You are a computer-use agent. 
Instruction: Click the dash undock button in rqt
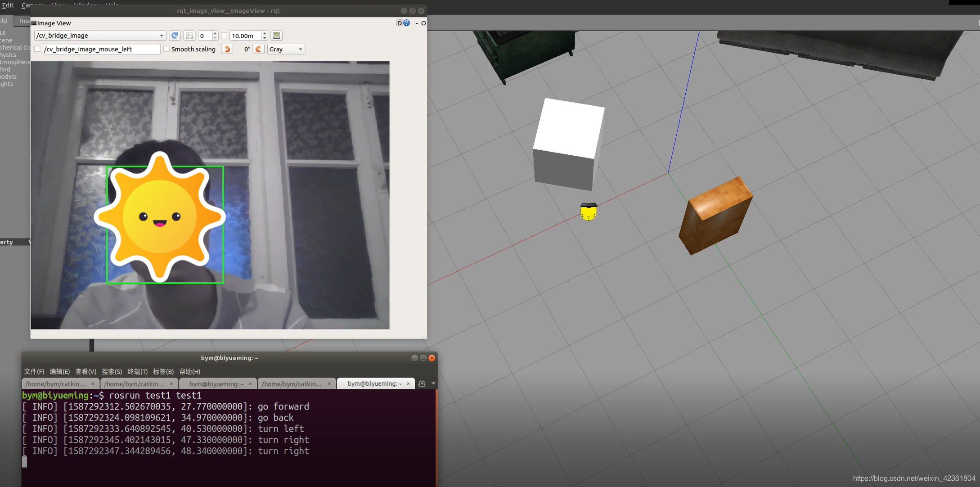417,23
